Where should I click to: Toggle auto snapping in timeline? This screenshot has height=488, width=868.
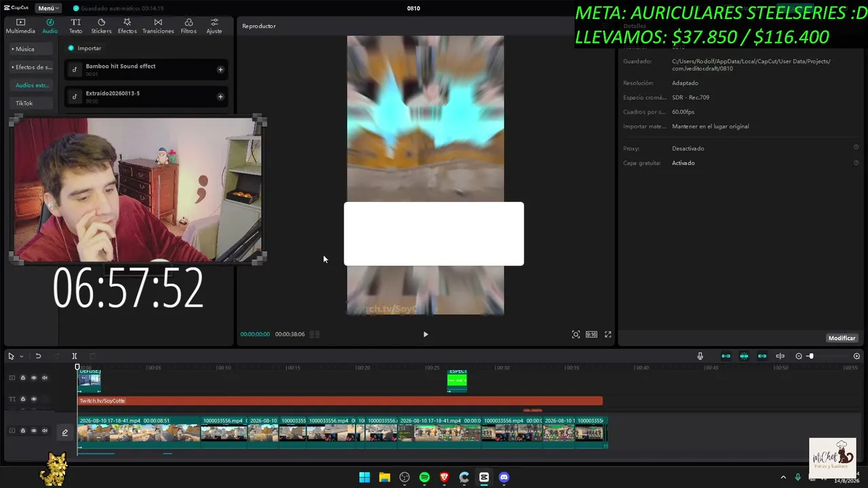(744, 356)
